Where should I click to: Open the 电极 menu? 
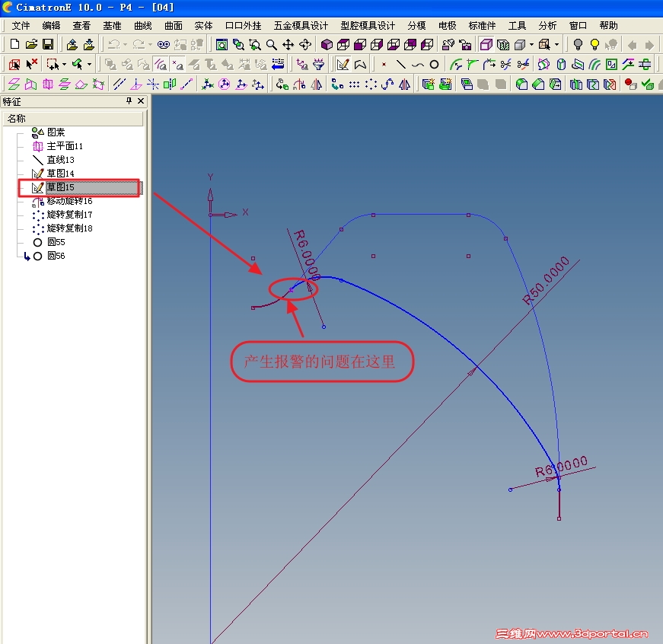(447, 26)
